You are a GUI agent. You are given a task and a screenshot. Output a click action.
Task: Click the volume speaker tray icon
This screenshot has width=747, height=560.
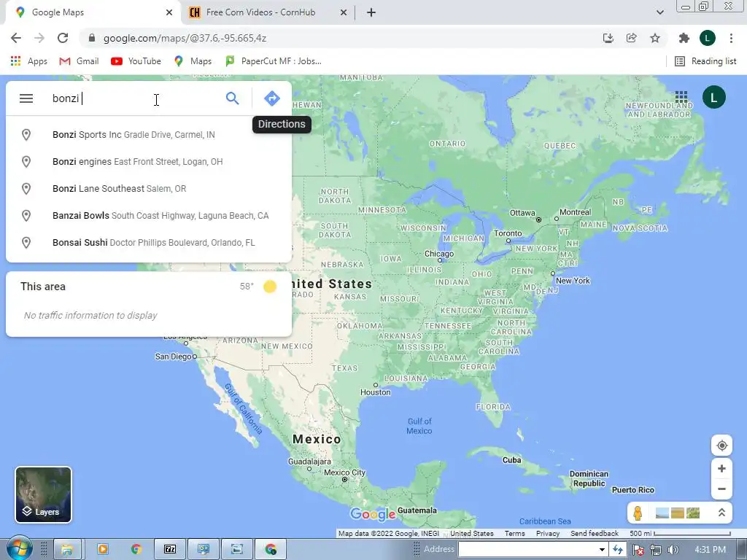coord(673,550)
